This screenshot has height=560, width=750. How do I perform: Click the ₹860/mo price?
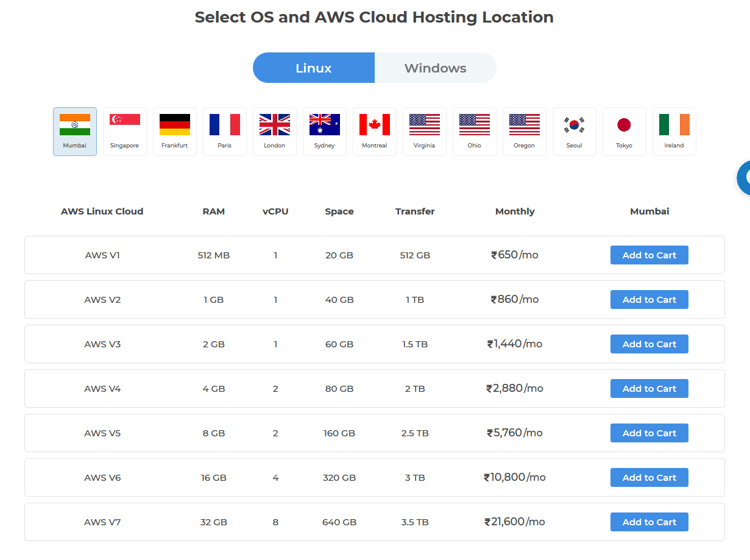coord(515,300)
